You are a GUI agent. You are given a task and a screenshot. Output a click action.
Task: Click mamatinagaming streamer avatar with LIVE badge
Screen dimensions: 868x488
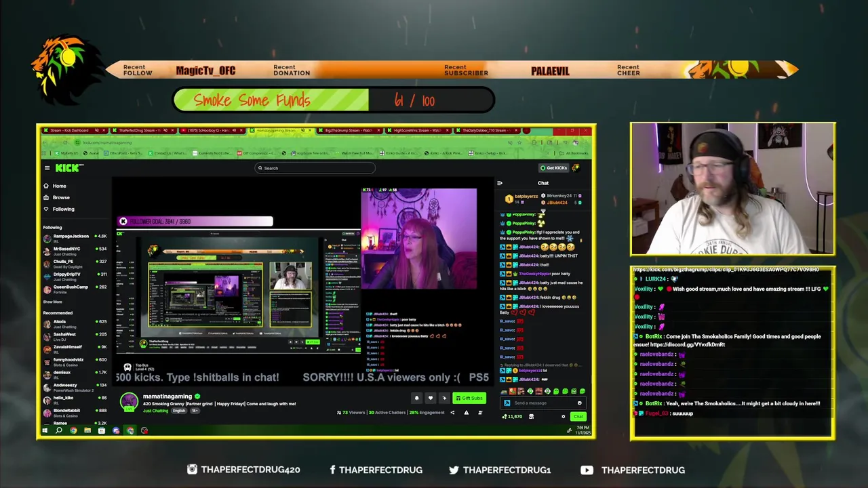tap(128, 401)
